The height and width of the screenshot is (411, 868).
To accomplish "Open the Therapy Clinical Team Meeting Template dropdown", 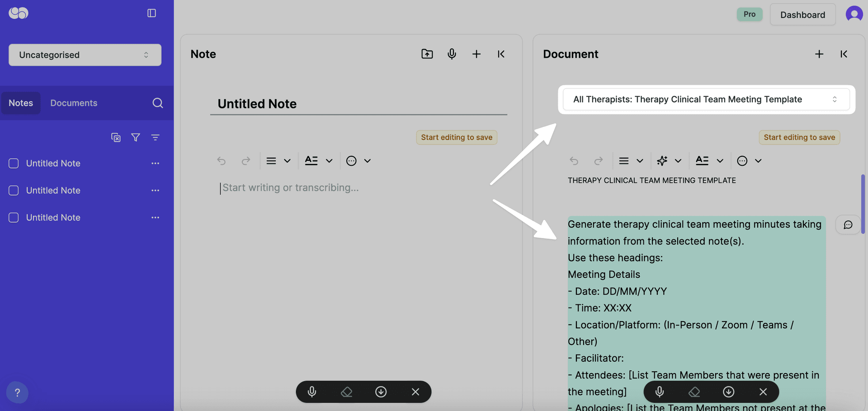I will [706, 99].
